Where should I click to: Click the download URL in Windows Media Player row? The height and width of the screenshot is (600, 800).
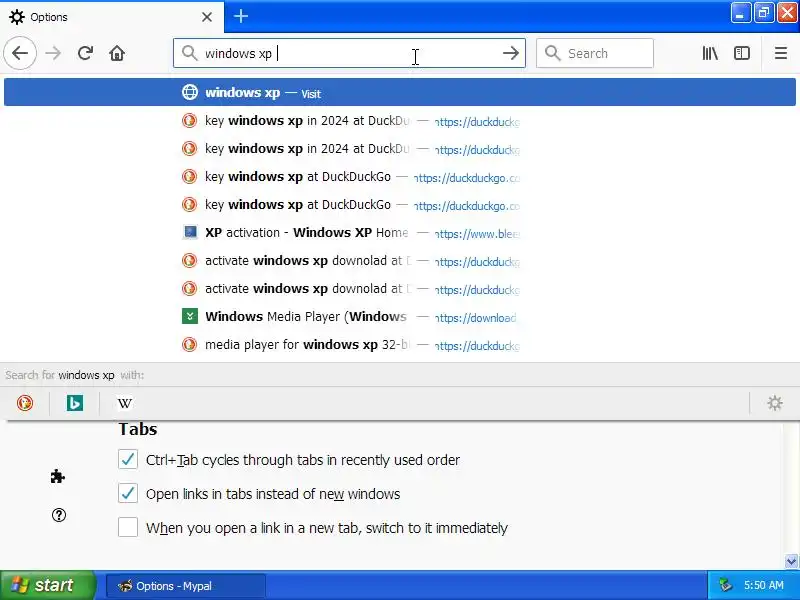click(x=476, y=318)
